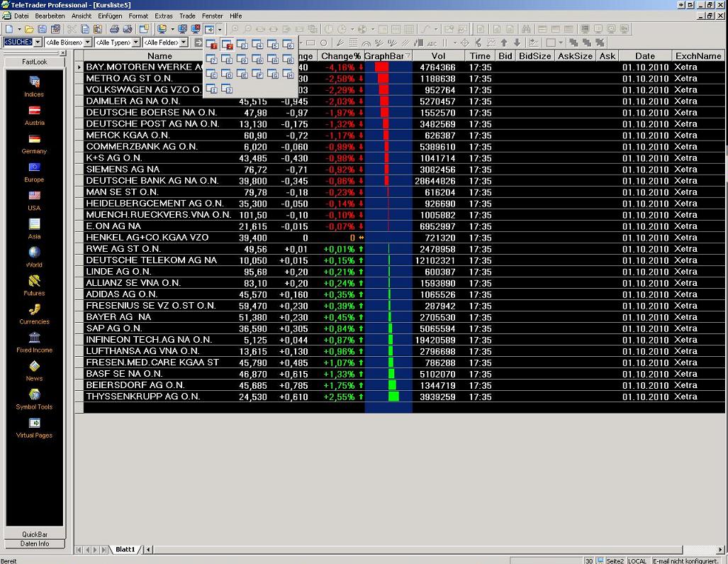Switch to virtual page C icon
This screenshot has height=564, width=728.
click(211, 74)
